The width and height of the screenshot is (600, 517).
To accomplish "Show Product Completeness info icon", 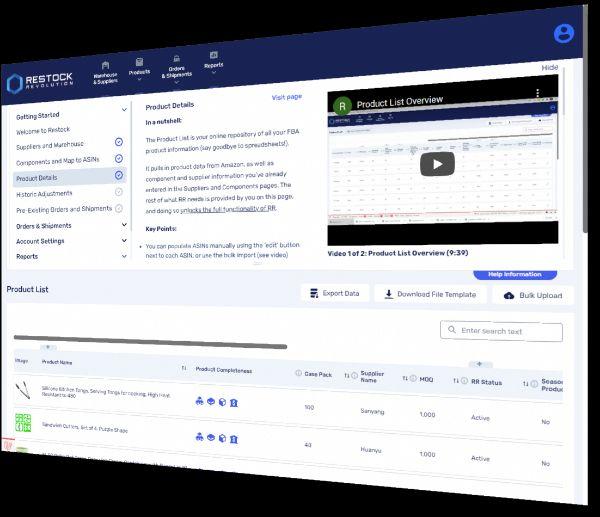I will (x=298, y=373).
